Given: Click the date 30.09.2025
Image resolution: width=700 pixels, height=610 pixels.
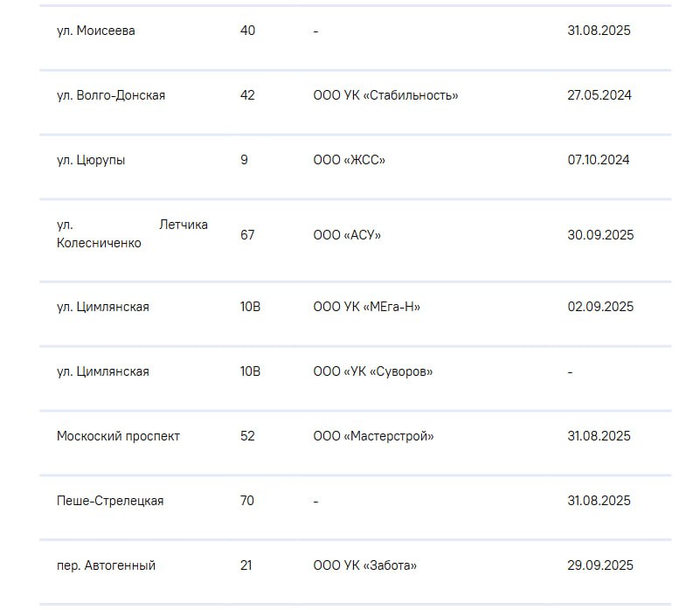Looking at the screenshot, I should click(600, 235).
